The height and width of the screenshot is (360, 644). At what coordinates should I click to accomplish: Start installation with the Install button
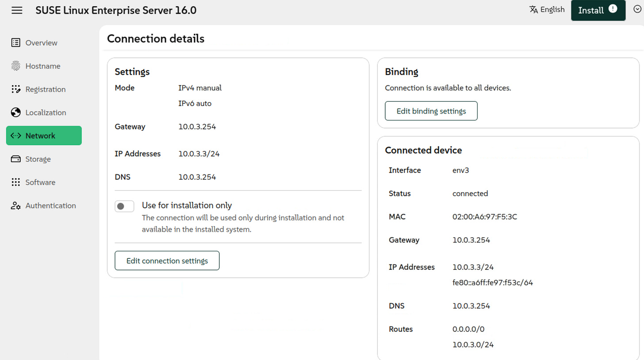(x=598, y=10)
